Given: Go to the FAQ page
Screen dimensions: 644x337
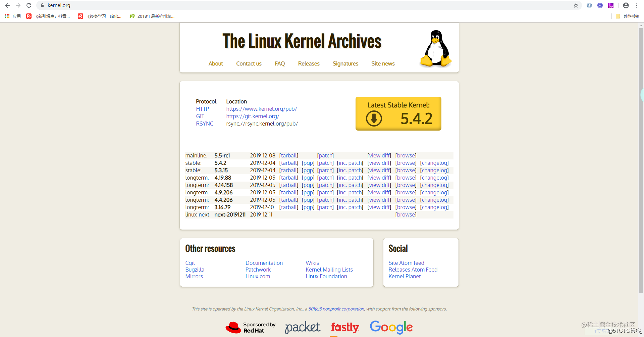Looking at the screenshot, I should point(280,64).
